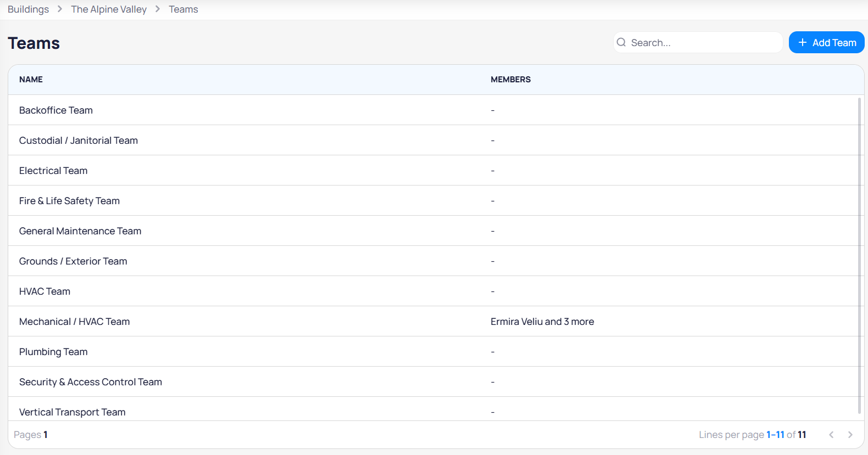
Task: Open the Backoffice Team row
Action: 56,110
